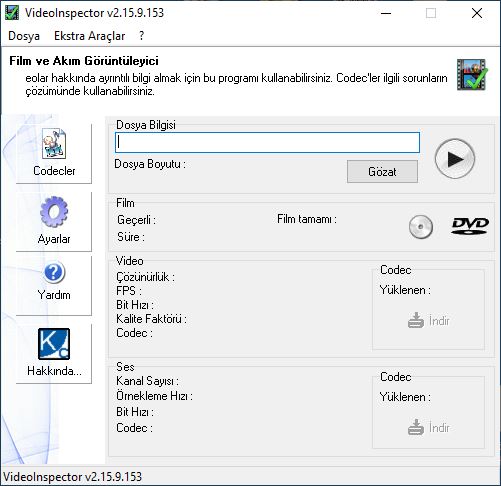Close the VideoInspector window
The height and width of the screenshot is (486, 501).
pos(477,13)
